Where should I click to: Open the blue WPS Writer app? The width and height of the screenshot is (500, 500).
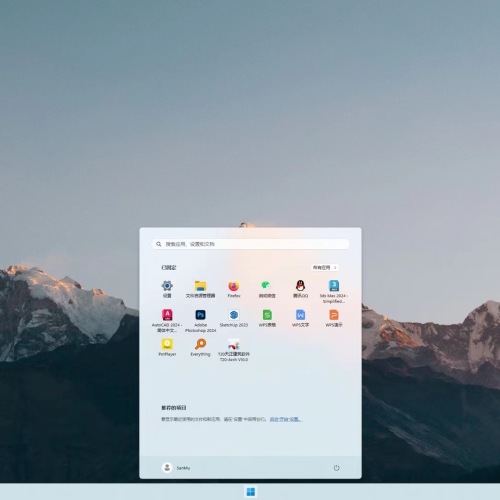tap(300, 318)
